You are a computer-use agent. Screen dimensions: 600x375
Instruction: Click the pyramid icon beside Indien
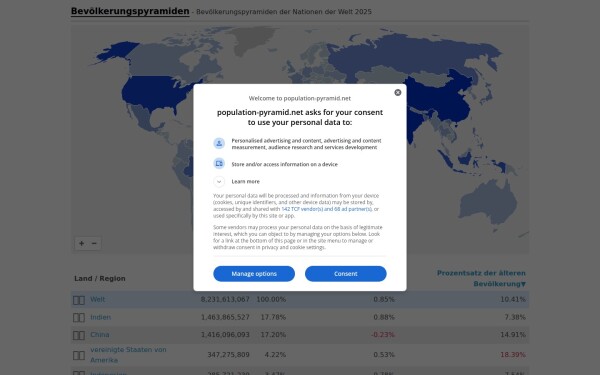tap(79, 318)
